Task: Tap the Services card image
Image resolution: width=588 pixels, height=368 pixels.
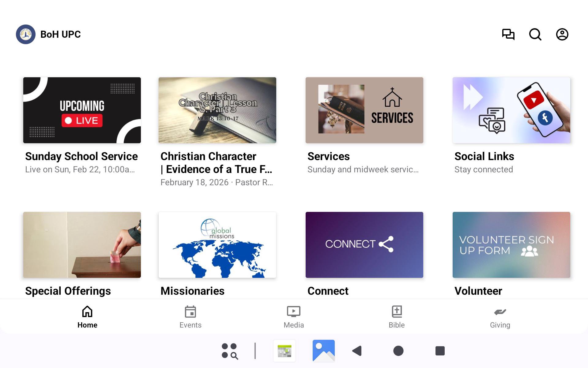Action: pos(364,110)
